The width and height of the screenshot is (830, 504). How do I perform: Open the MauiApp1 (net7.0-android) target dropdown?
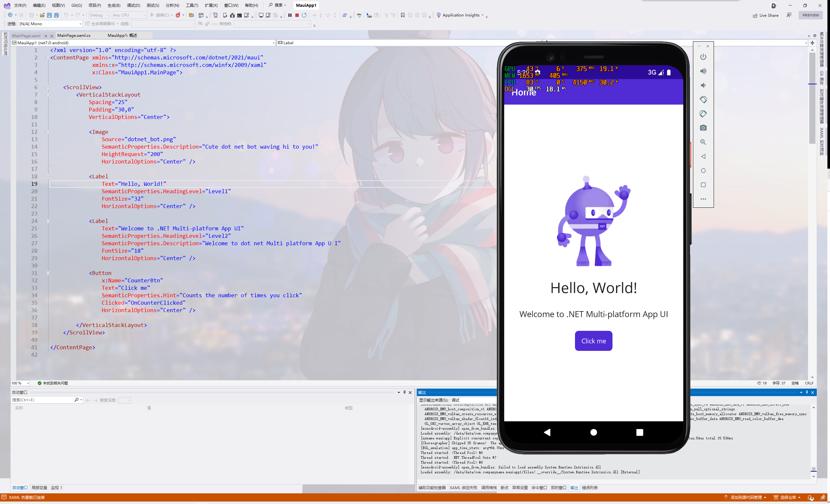pyautogui.click(x=274, y=43)
